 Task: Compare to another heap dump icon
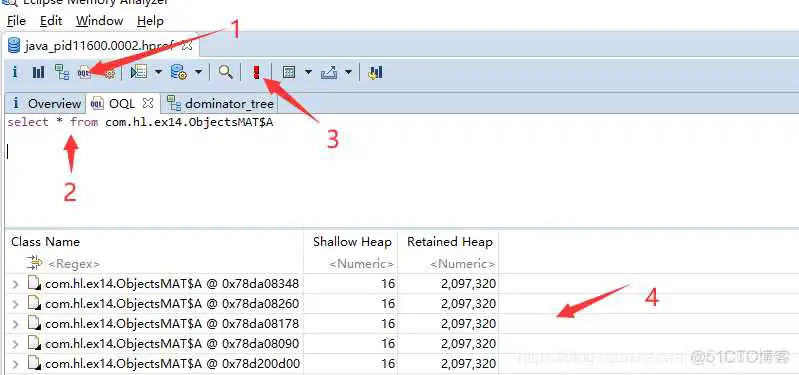[376, 72]
